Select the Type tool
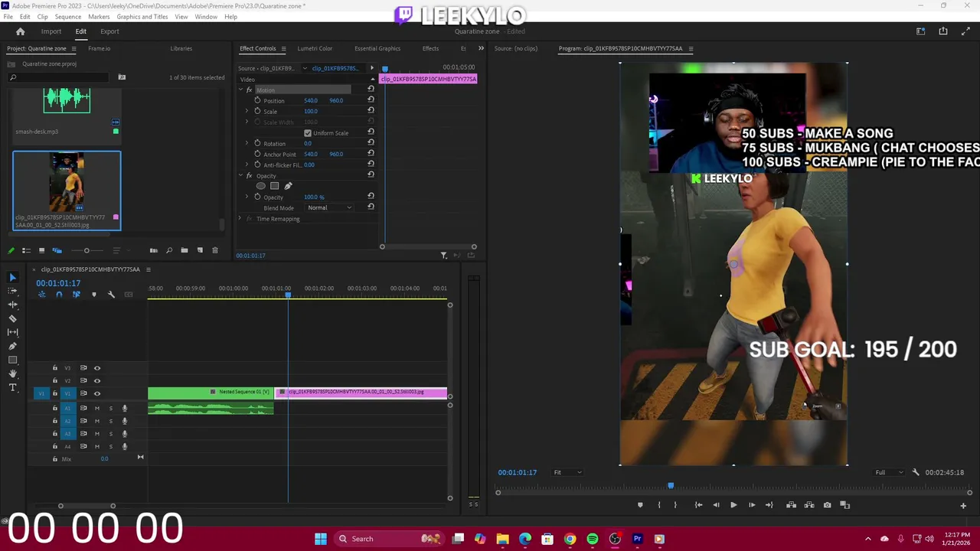The image size is (980, 551). (13, 388)
